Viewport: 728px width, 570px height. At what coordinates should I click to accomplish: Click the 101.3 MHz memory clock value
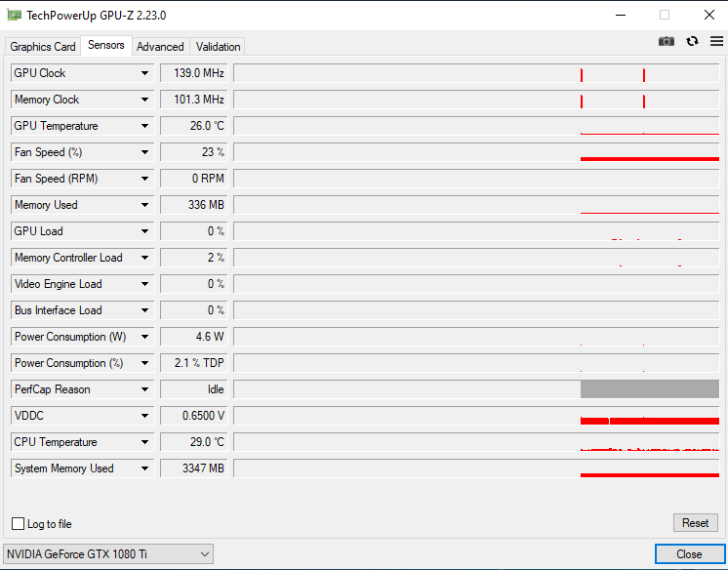point(194,100)
